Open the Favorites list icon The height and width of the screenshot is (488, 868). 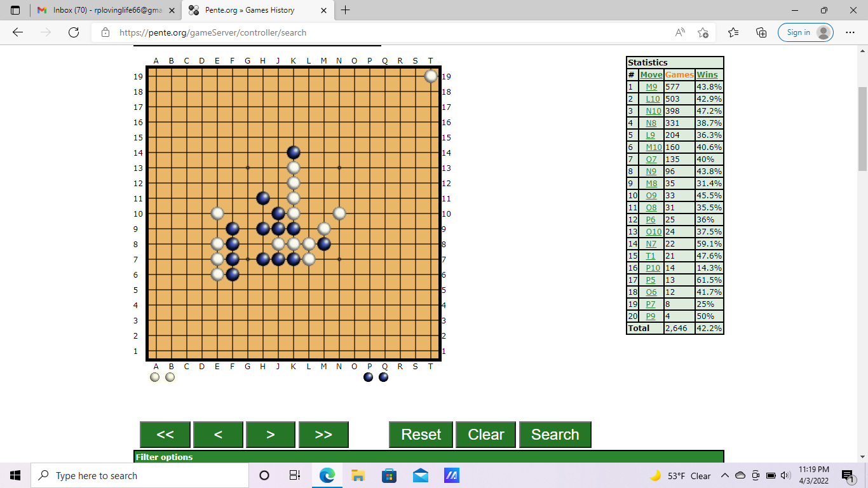pos(733,32)
